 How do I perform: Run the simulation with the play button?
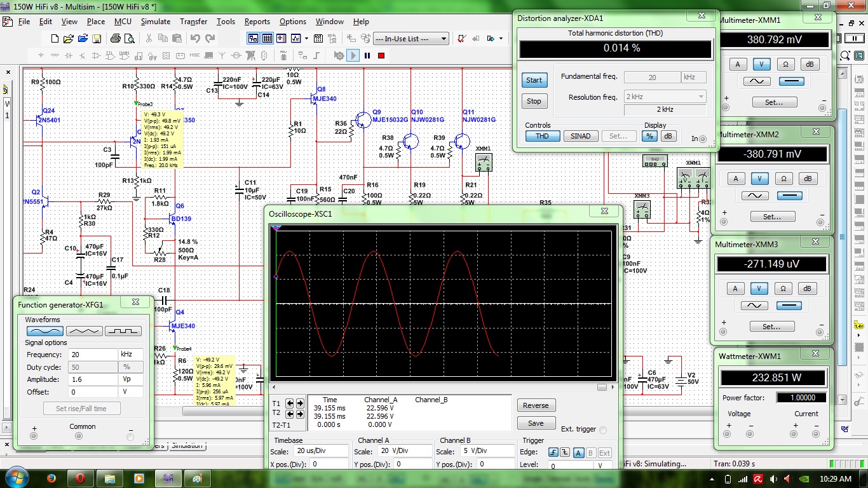pyautogui.click(x=353, y=55)
